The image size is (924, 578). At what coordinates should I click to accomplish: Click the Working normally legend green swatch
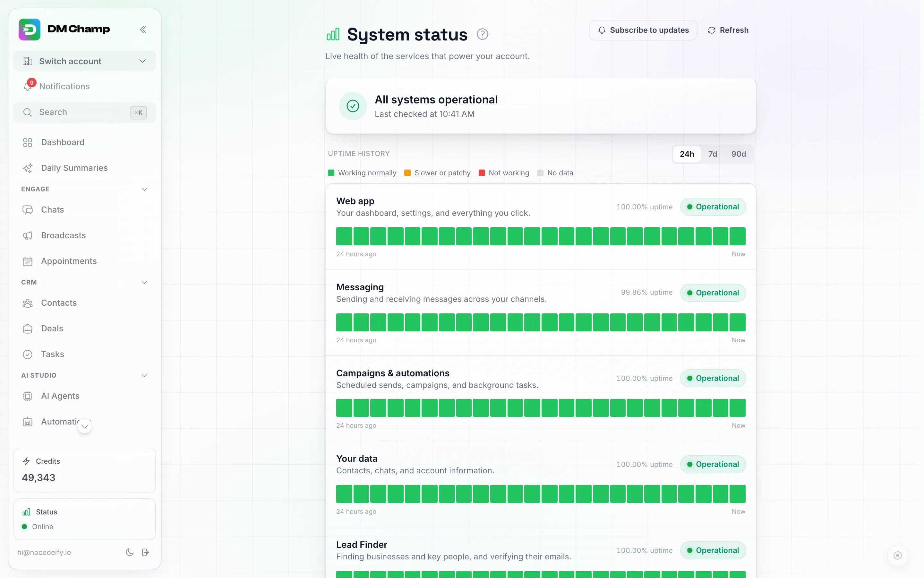[331, 173]
